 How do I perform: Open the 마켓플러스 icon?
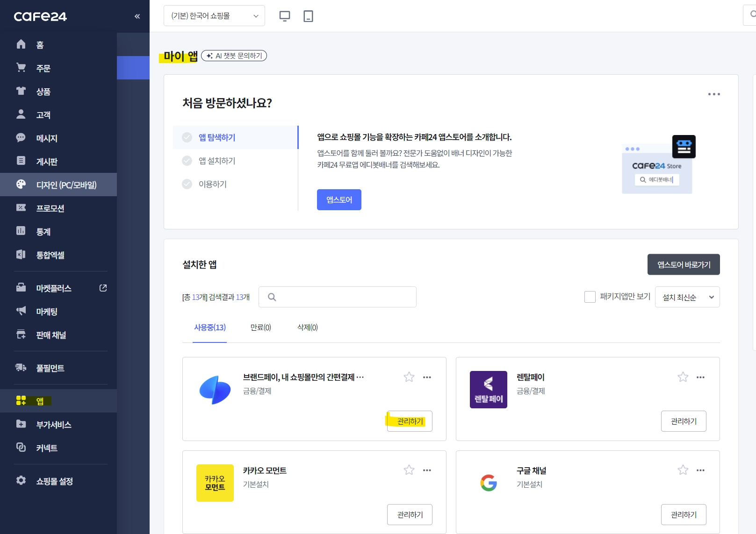tap(21, 288)
